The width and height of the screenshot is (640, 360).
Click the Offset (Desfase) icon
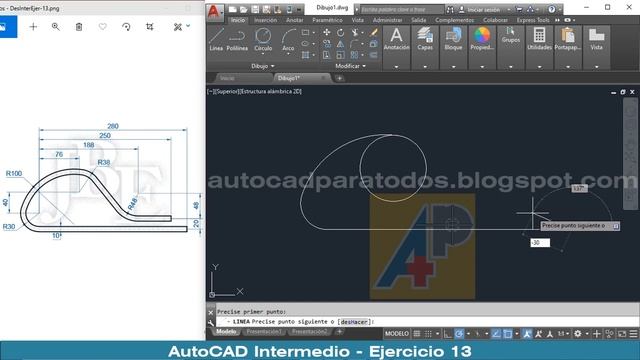[373, 55]
